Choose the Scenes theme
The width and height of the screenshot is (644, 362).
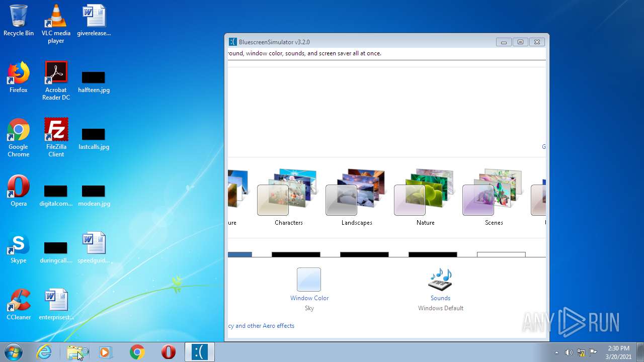[494, 197]
